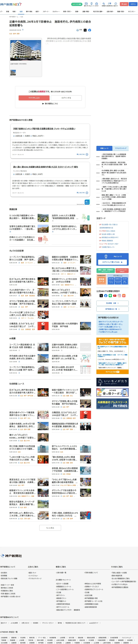This screenshot has height=644, width=138.
Task: Open the YouTube icon under 公式SNS
Action: tap(115, 295)
